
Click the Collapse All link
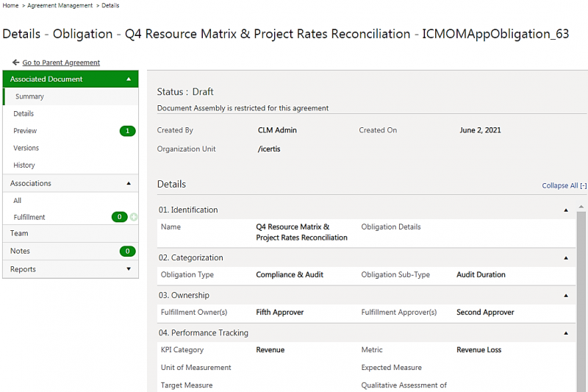564,185
